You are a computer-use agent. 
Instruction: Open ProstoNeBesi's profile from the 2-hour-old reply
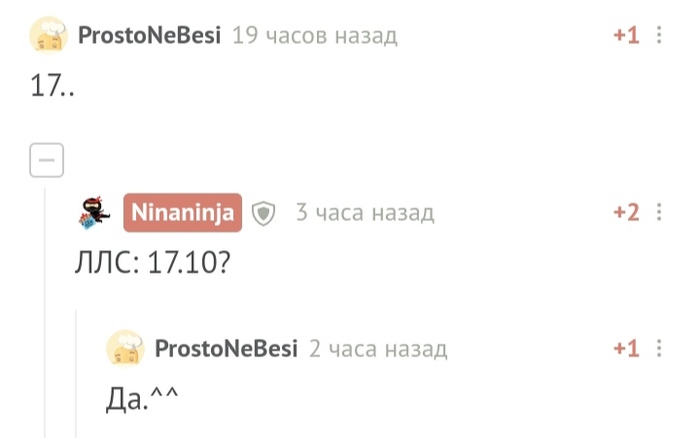tap(226, 348)
